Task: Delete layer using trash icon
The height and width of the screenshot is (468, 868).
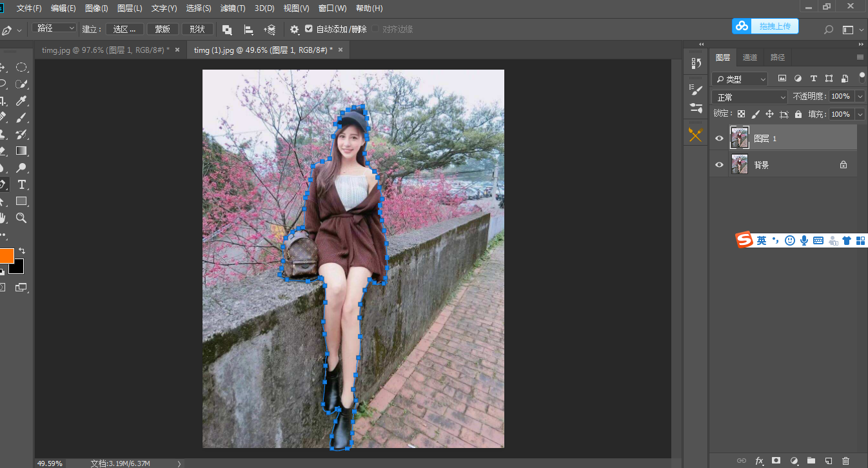Action: 846,460
